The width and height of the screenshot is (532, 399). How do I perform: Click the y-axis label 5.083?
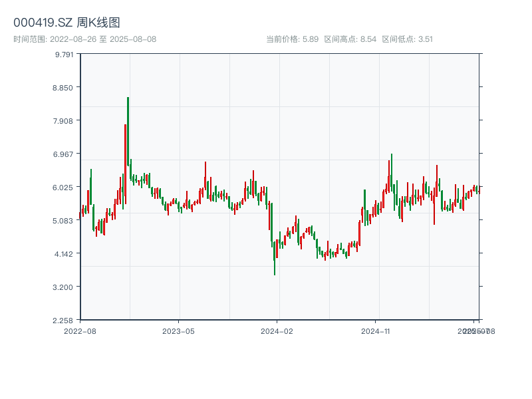(x=63, y=221)
